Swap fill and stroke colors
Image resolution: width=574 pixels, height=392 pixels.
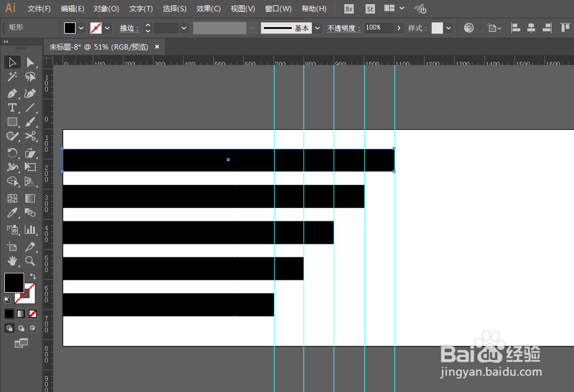click(x=32, y=276)
